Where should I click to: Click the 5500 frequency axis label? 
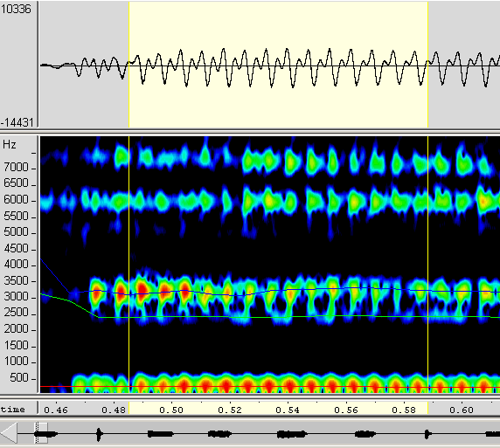16,216
